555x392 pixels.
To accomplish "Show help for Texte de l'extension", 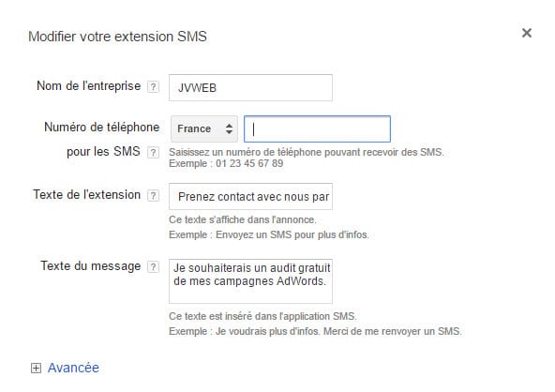I will [x=153, y=195].
